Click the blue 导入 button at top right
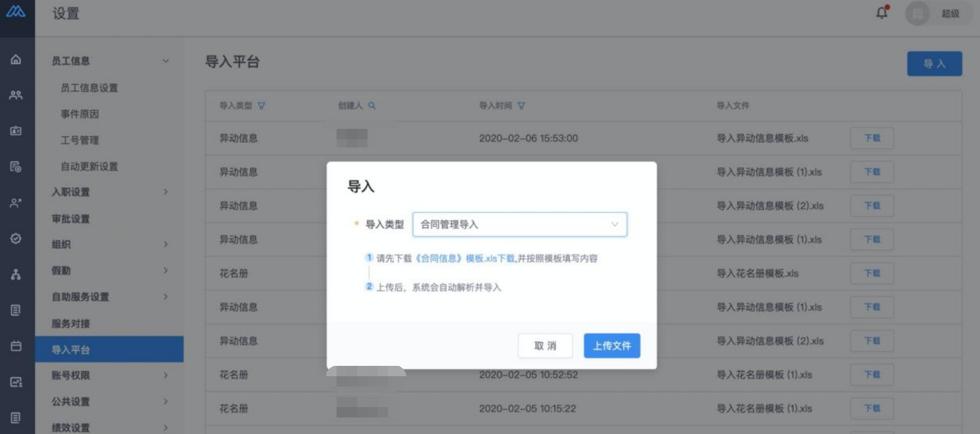Viewport: 980px width, 434px height. coord(934,64)
